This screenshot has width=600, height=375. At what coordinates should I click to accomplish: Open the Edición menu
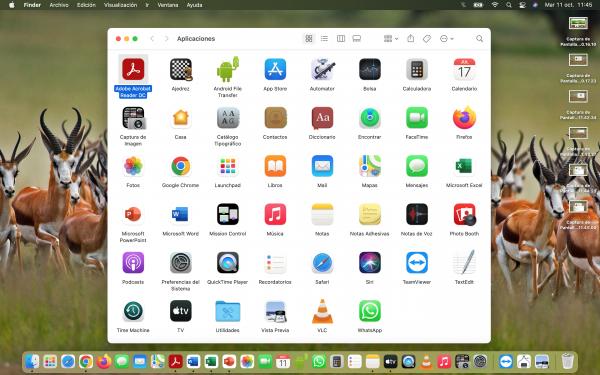tap(86, 5)
